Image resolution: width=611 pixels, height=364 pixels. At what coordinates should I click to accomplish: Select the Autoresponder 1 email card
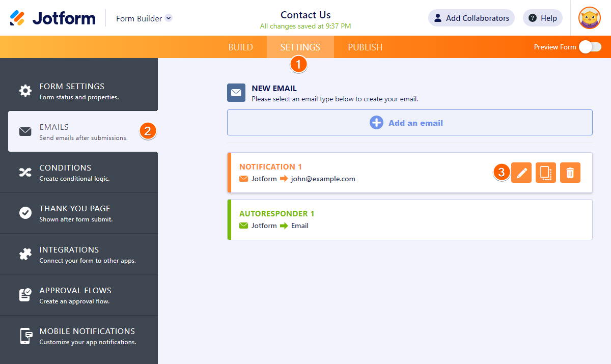click(409, 219)
